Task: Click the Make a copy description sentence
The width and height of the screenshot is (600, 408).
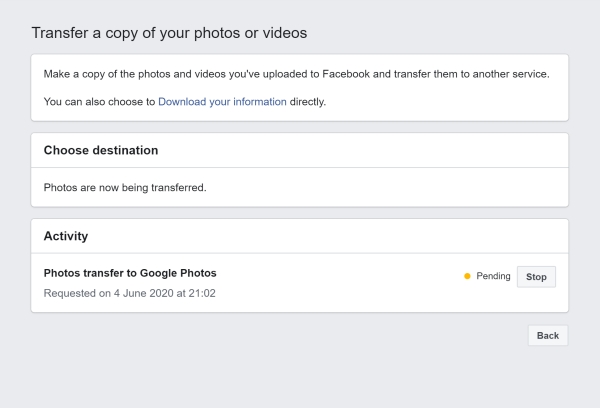Action: [x=297, y=74]
